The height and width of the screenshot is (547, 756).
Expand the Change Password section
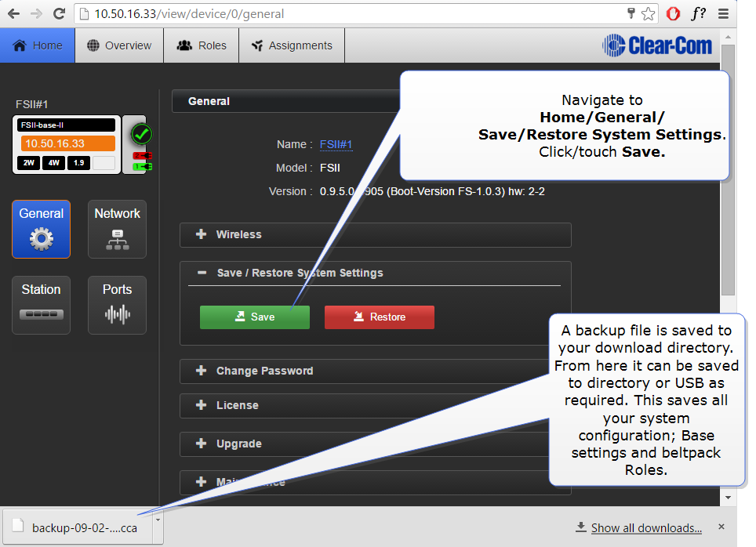(365, 371)
